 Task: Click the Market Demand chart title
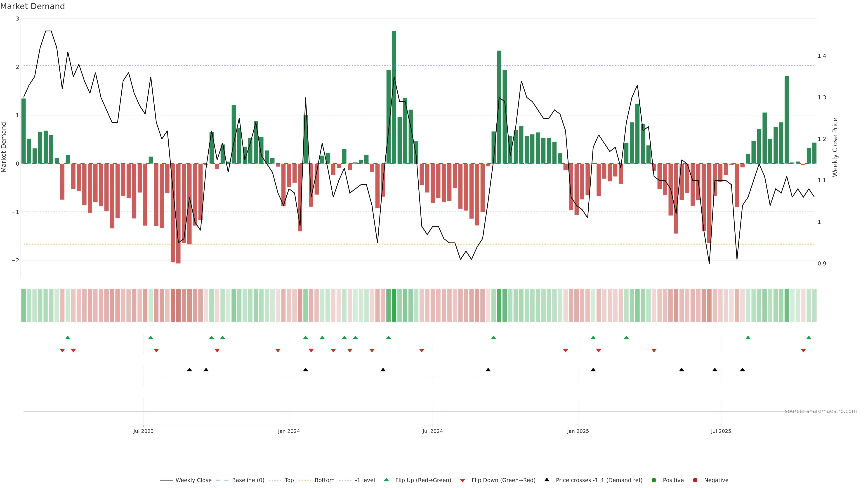[x=32, y=6]
